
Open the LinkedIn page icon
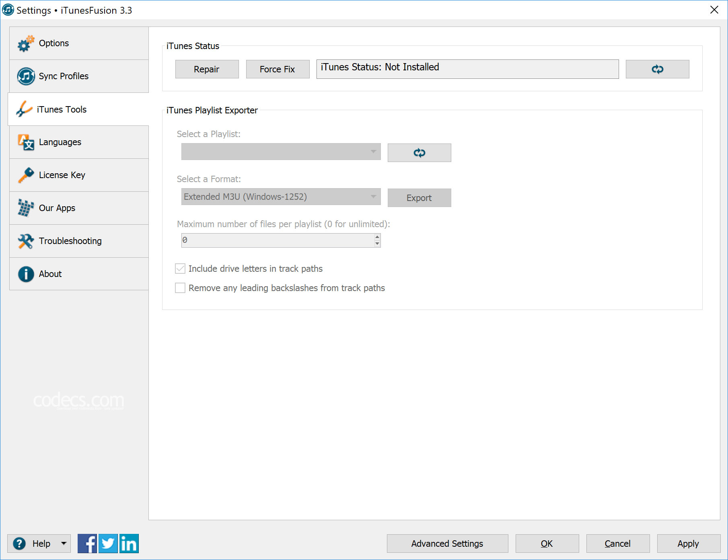click(129, 544)
